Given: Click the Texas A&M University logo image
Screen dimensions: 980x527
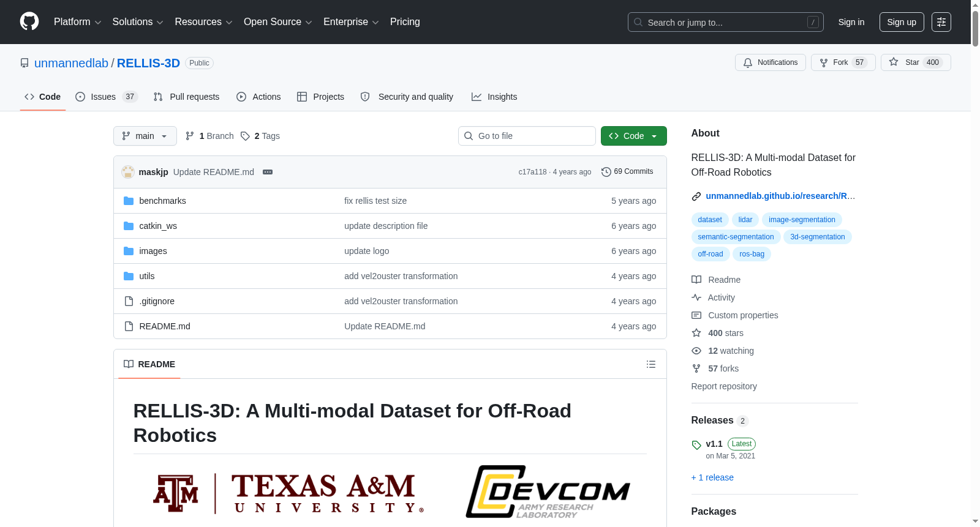Looking at the screenshot, I should (x=288, y=493).
